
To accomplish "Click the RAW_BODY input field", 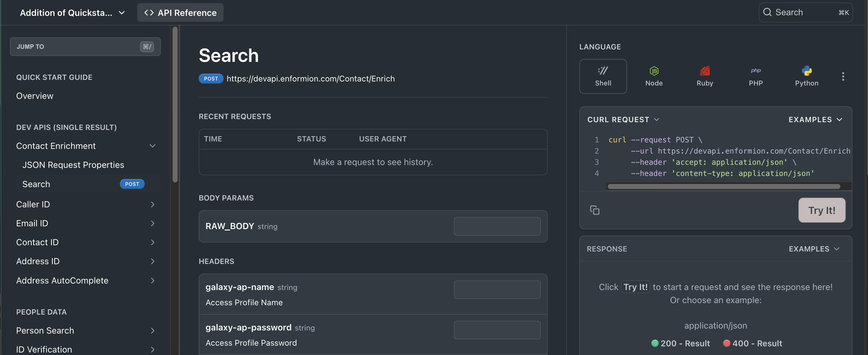I will click(497, 226).
